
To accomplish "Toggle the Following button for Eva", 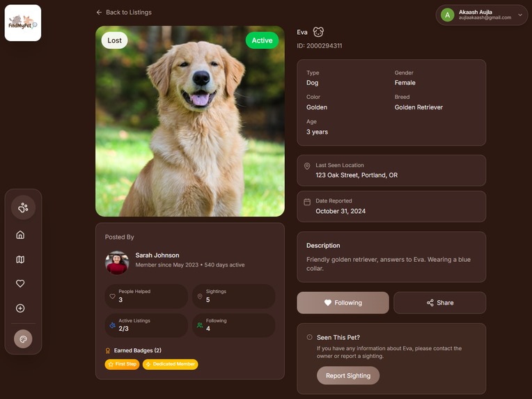I will [x=343, y=303].
